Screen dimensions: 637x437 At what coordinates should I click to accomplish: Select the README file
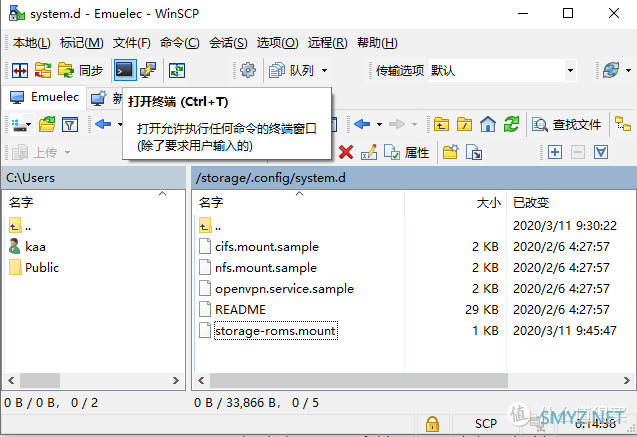point(232,309)
